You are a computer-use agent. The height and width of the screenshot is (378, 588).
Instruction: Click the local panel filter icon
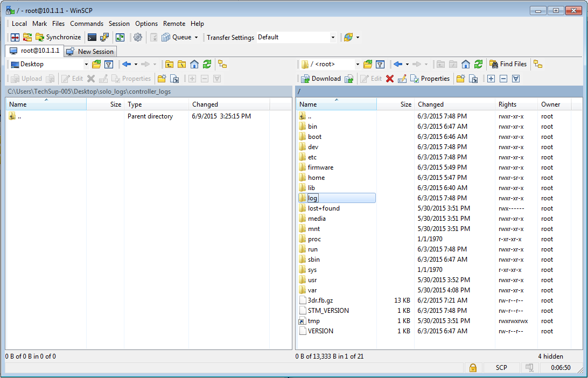109,65
